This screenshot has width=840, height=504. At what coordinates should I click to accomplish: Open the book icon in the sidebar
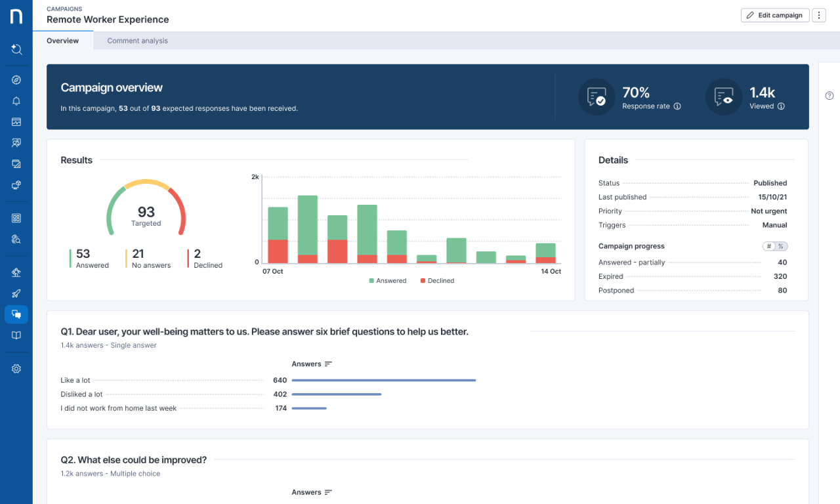coord(16,335)
